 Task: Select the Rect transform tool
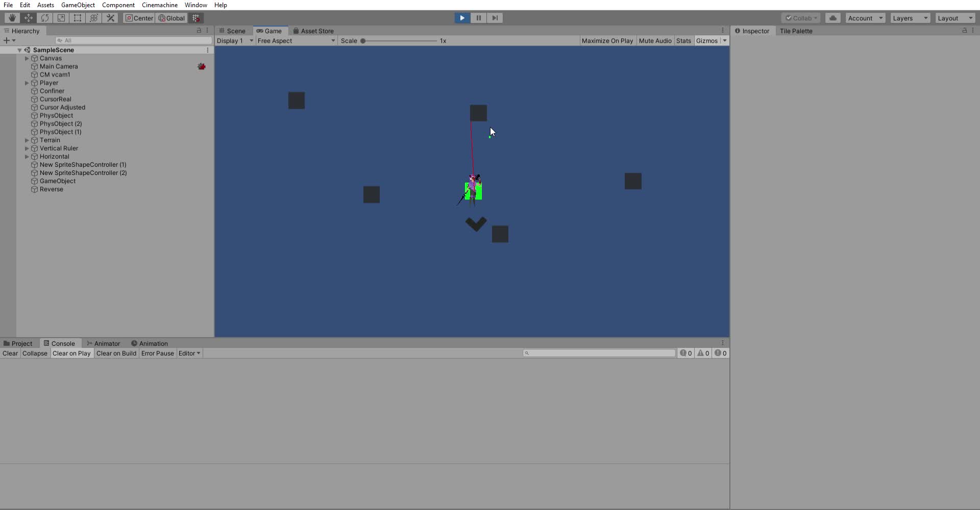[x=78, y=18]
